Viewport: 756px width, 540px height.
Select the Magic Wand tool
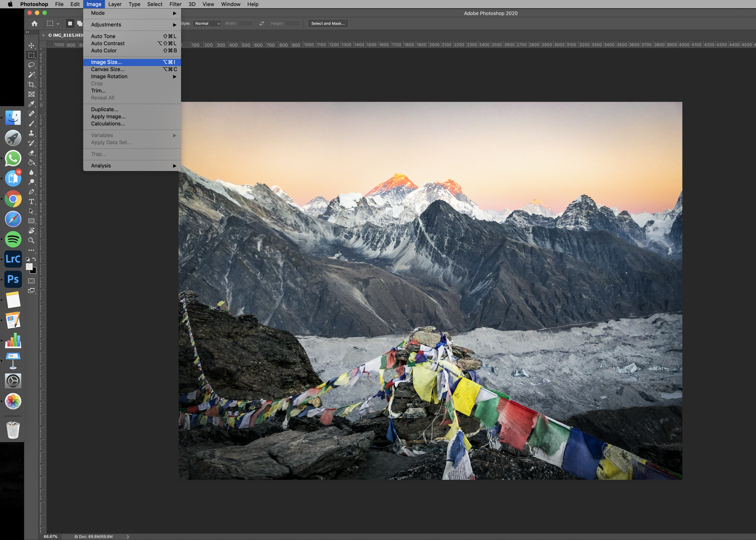31,75
